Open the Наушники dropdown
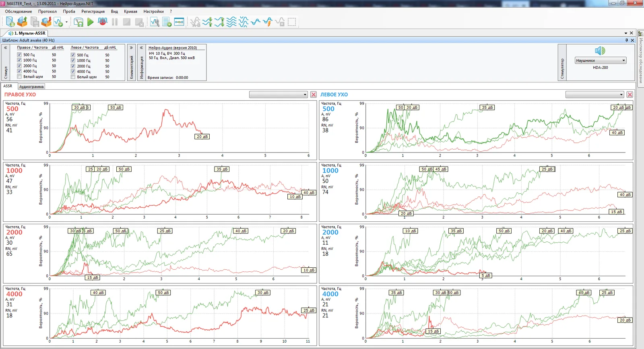This screenshot has height=349, width=644. (x=601, y=60)
